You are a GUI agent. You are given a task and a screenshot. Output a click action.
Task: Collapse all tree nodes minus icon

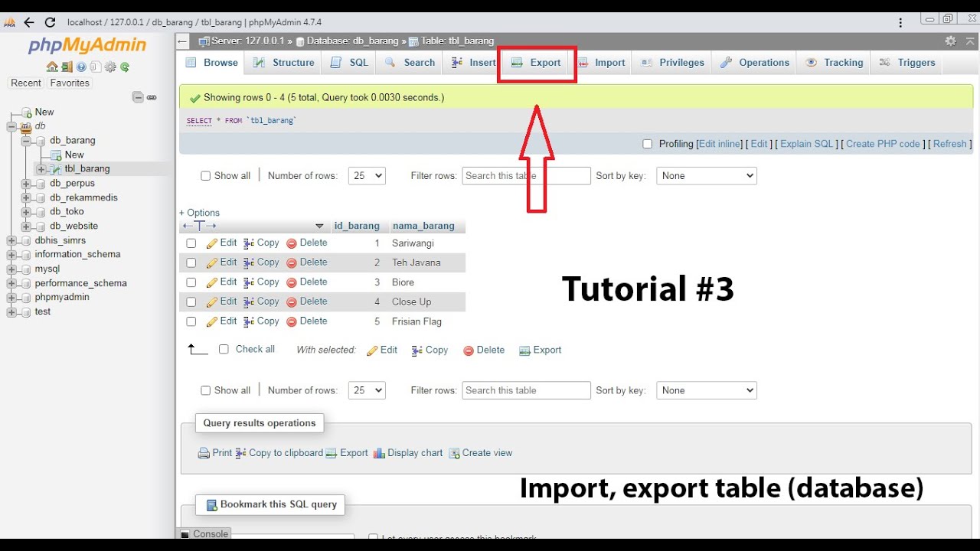click(x=138, y=97)
